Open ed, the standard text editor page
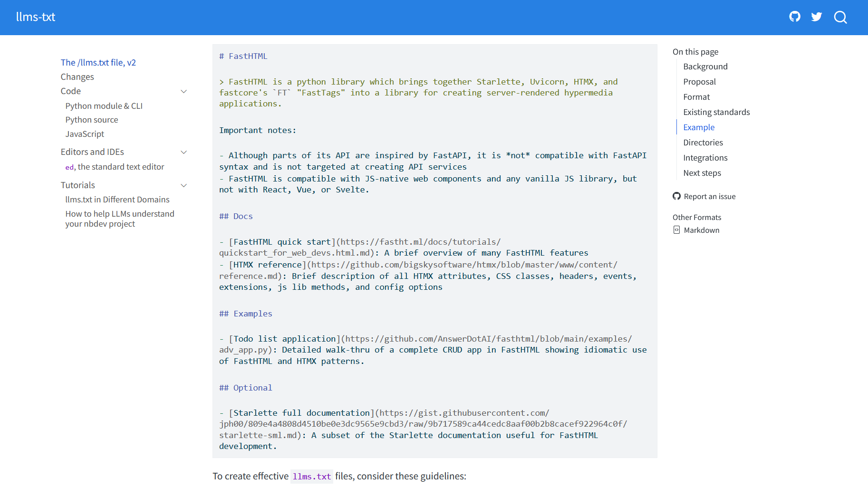 [x=115, y=167]
